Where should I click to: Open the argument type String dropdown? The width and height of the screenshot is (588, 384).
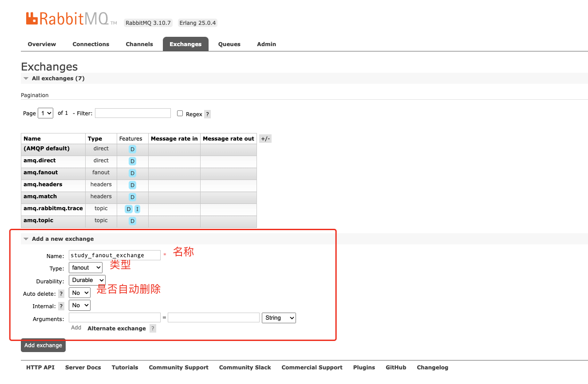[279, 318]
